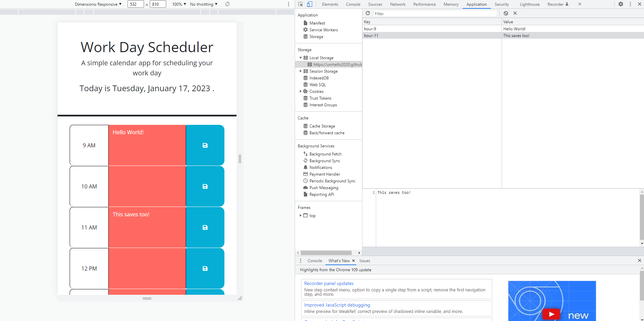This screenshot has width=644, height=321.
Task: Open the Dimensions Responsive dropdown
Action: [98, 4]
